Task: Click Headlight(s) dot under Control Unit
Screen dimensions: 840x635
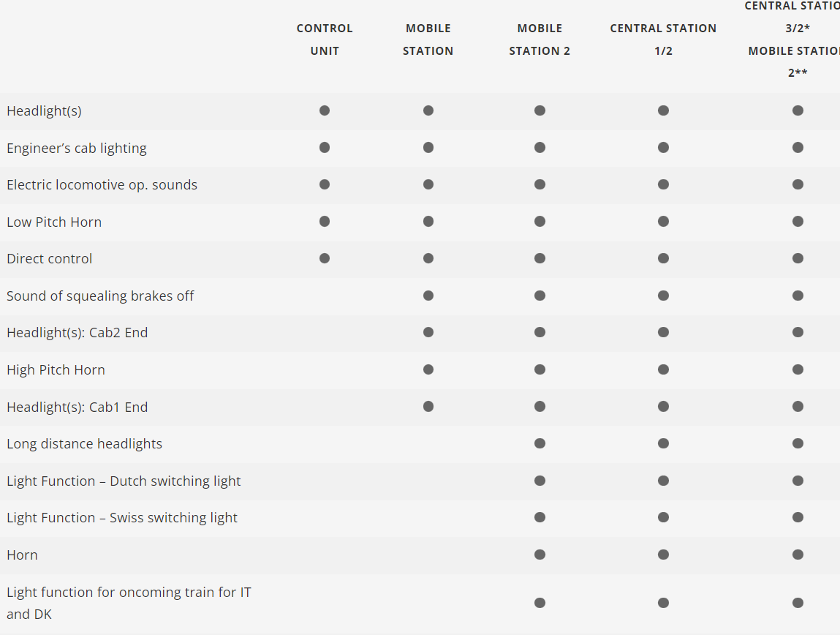Action: [325, 110]
